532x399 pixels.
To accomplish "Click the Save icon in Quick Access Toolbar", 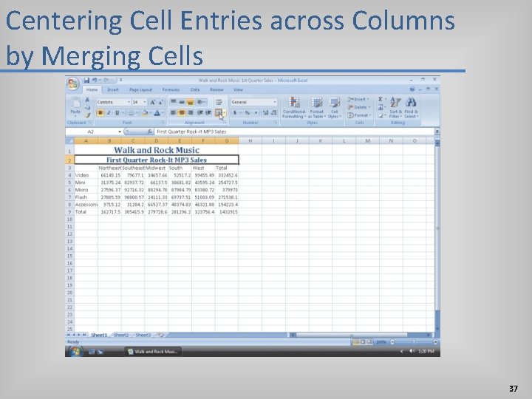I will tap(86, 80).
